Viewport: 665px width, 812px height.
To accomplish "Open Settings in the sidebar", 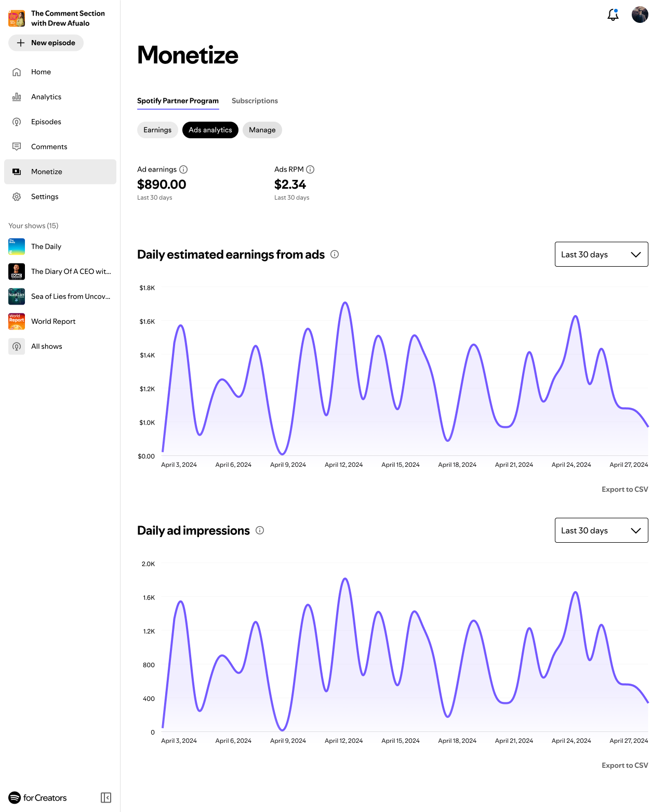I will coord(60,197).
